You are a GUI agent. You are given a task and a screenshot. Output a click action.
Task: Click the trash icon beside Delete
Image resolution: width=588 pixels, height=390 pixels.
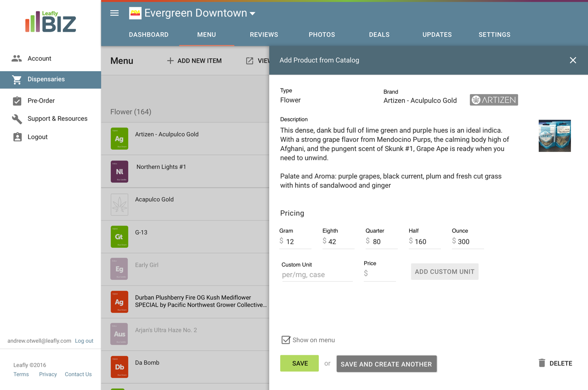[x=542, y=363]
